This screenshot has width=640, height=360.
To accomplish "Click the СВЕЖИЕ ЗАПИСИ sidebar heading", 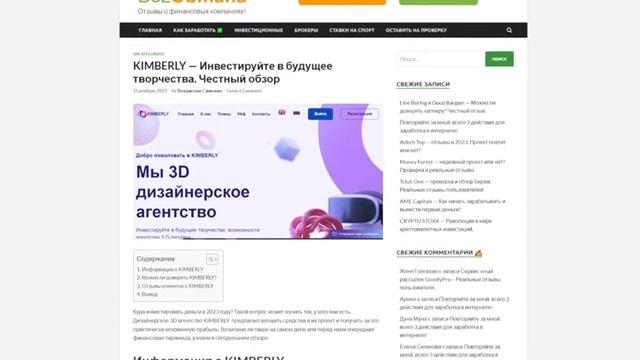I will (423, 84).
